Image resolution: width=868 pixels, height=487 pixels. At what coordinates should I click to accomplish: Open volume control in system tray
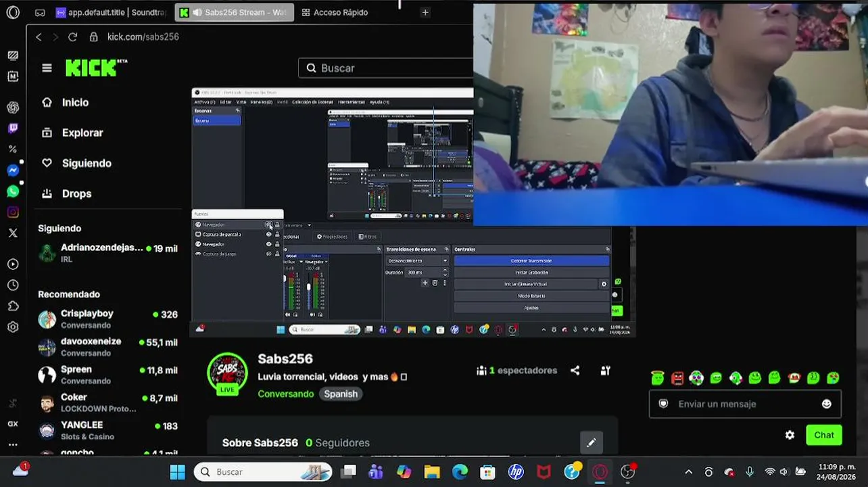pos(784,471)
